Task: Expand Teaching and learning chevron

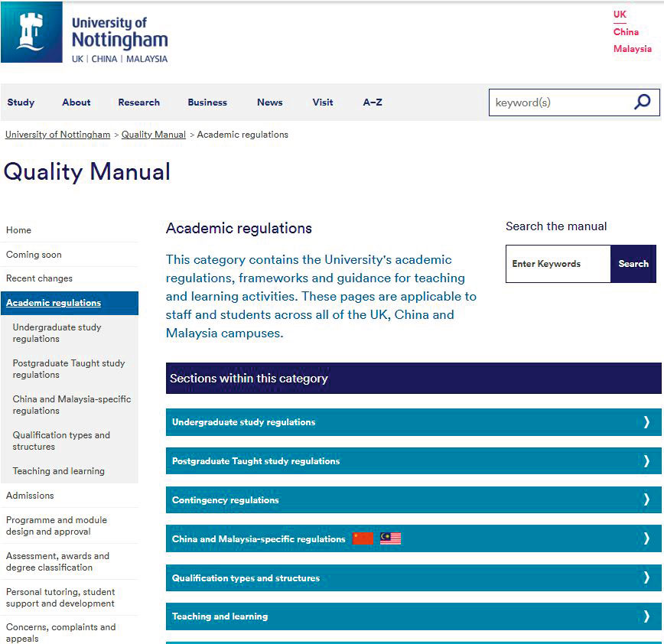Action: 646,616
